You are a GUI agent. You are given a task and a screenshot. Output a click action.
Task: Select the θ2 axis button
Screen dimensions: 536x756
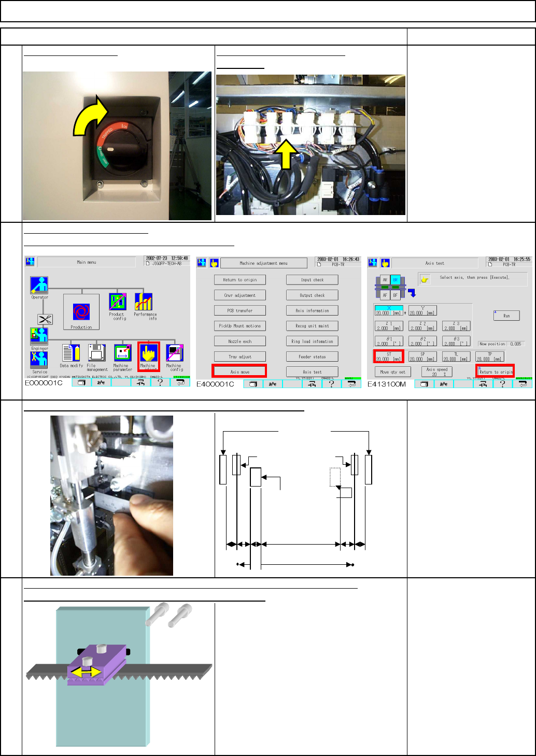pos(422,341)
